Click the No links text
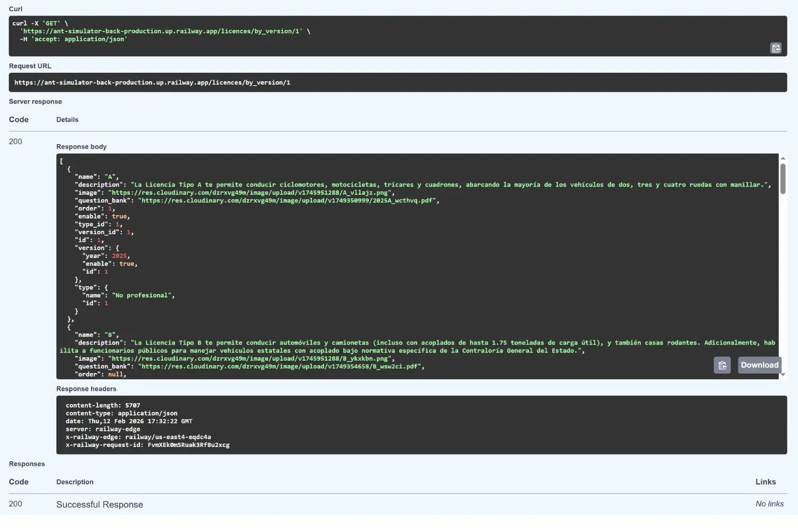Screen dimensions: 798x532 (x=769, y=503)
